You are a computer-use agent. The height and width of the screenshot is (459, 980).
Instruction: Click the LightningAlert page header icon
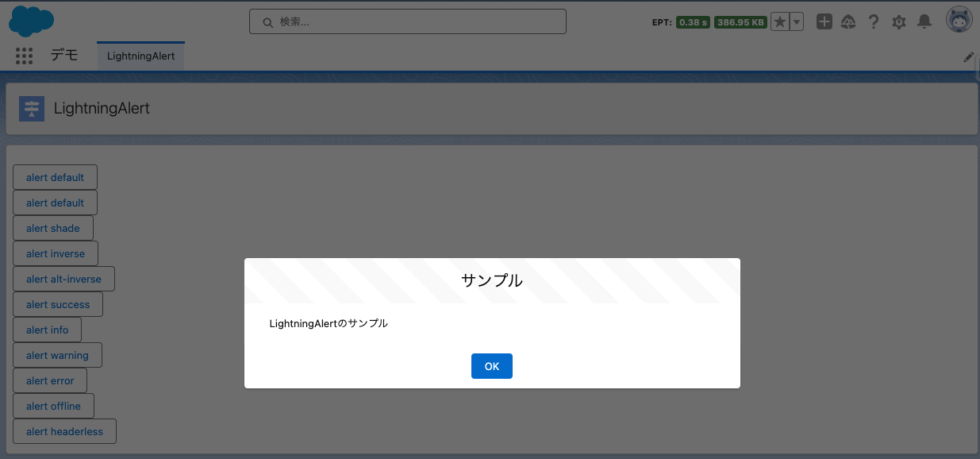point(32,108)
